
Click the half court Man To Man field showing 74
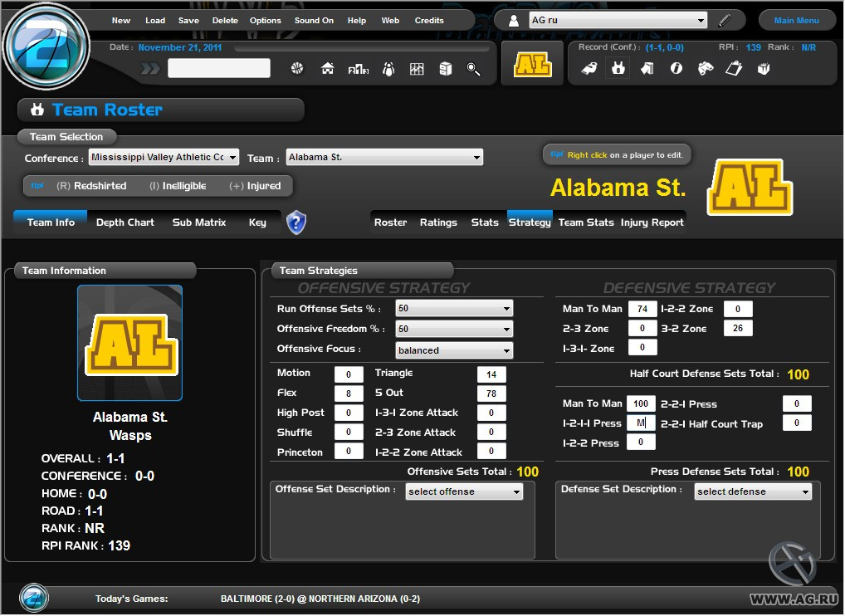click(x=642, y=309)
